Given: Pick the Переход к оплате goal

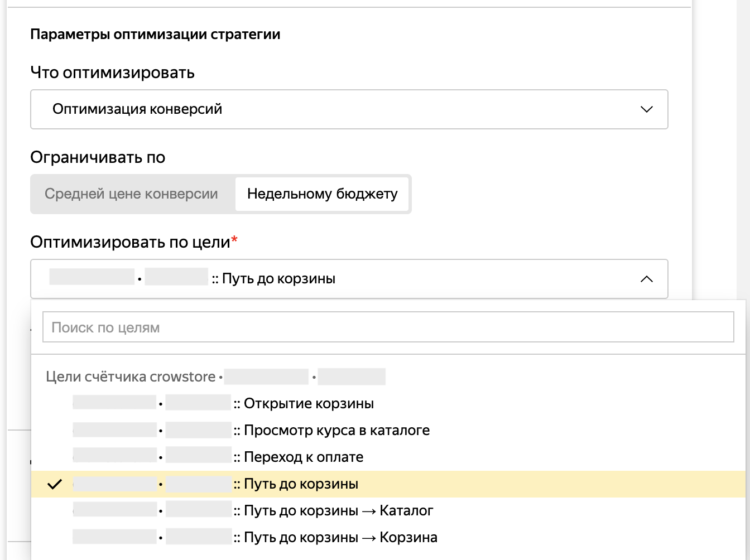Looking at the screenshot, I should click(x=304, y=457).
